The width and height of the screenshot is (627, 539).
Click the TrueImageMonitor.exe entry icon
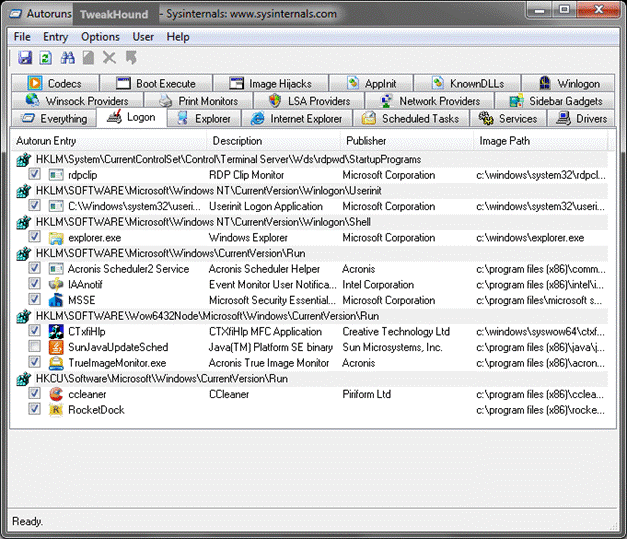tap(56, 363)
